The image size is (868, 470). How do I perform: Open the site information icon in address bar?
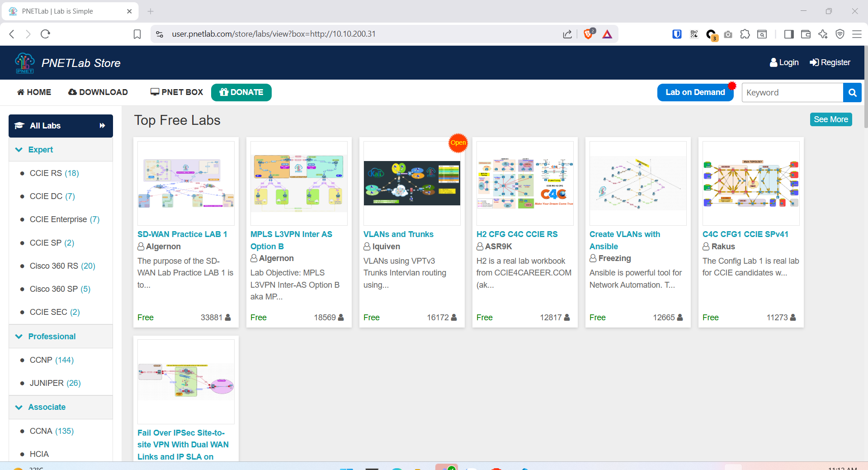pyautogui.click(x=159, y=34)
